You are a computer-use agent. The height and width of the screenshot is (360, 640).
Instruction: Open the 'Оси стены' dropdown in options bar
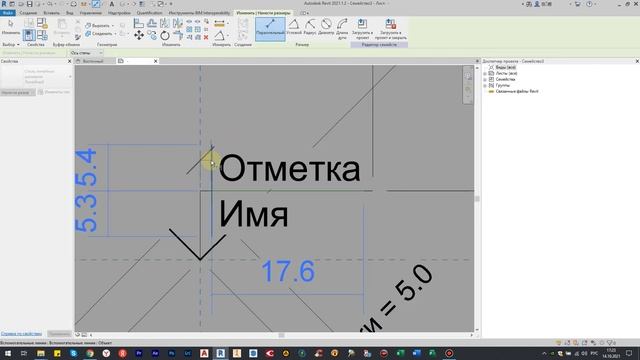coord(86,53)
